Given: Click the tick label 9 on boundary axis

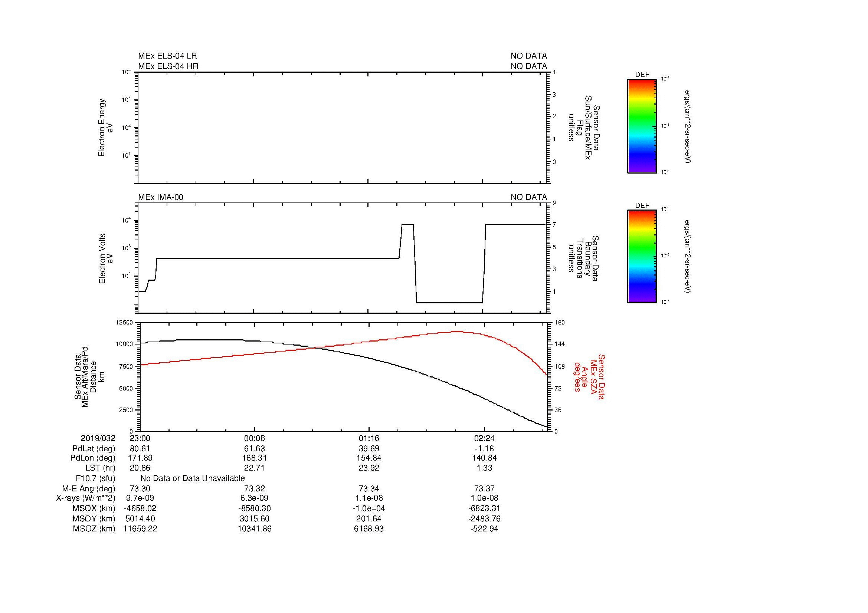Looking at the screenshot, I should [554, 203].
